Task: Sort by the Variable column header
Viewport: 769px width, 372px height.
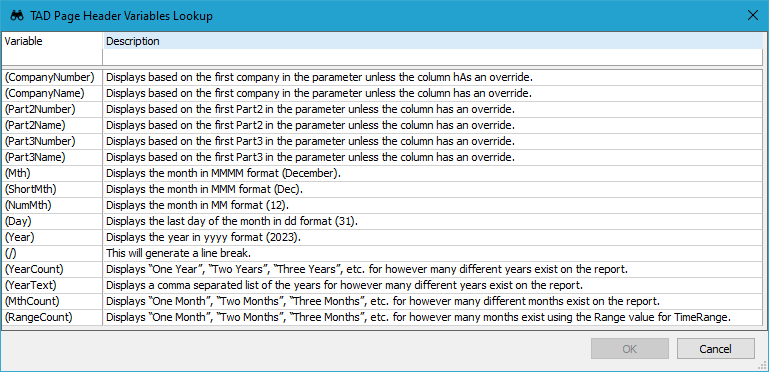Action: (x=52, y=41)
